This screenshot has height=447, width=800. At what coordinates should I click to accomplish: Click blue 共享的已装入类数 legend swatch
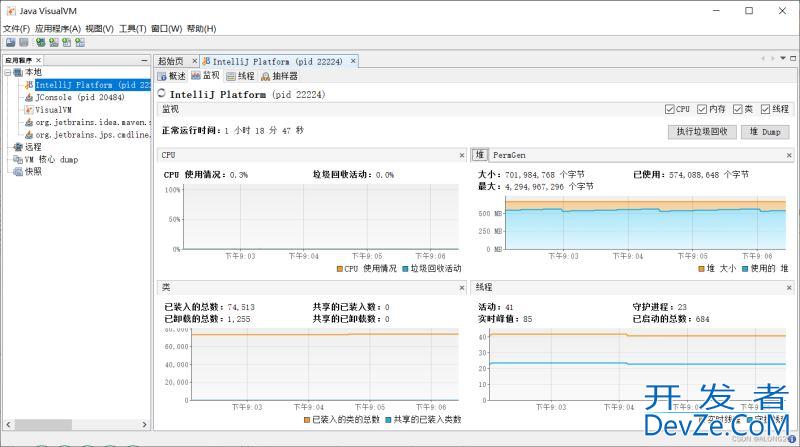388,419
